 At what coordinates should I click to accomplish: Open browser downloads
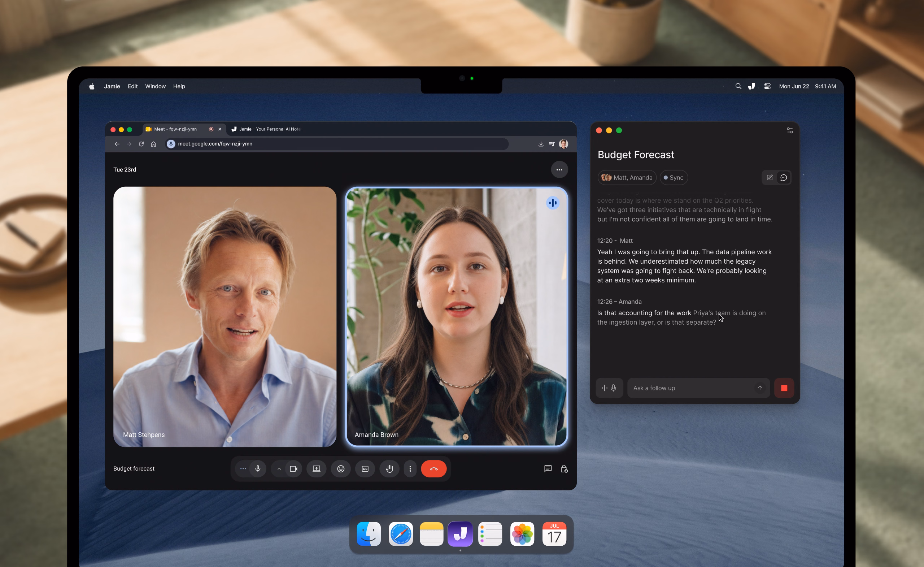pos(541,144)
